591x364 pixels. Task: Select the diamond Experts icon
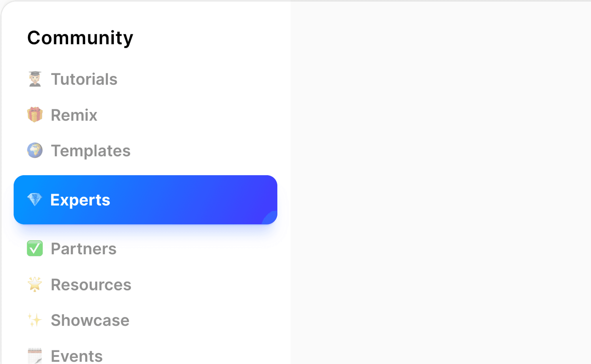(x=35, y=199)
